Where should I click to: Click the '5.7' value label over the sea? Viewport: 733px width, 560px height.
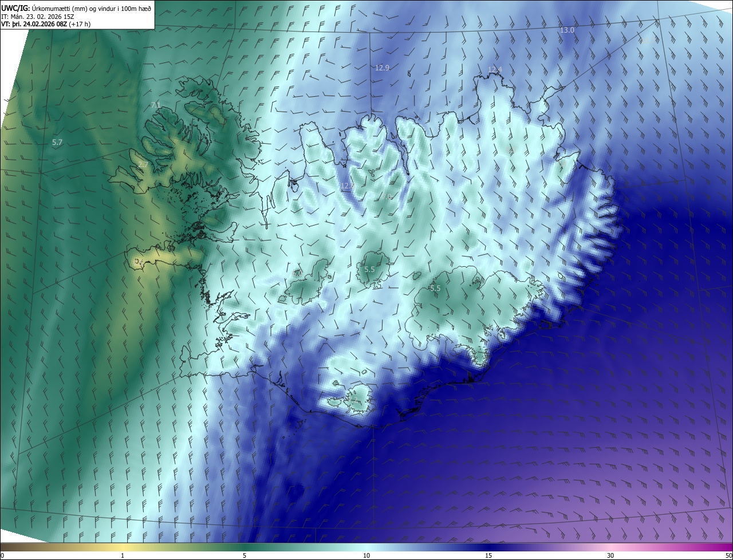(57, 141)
